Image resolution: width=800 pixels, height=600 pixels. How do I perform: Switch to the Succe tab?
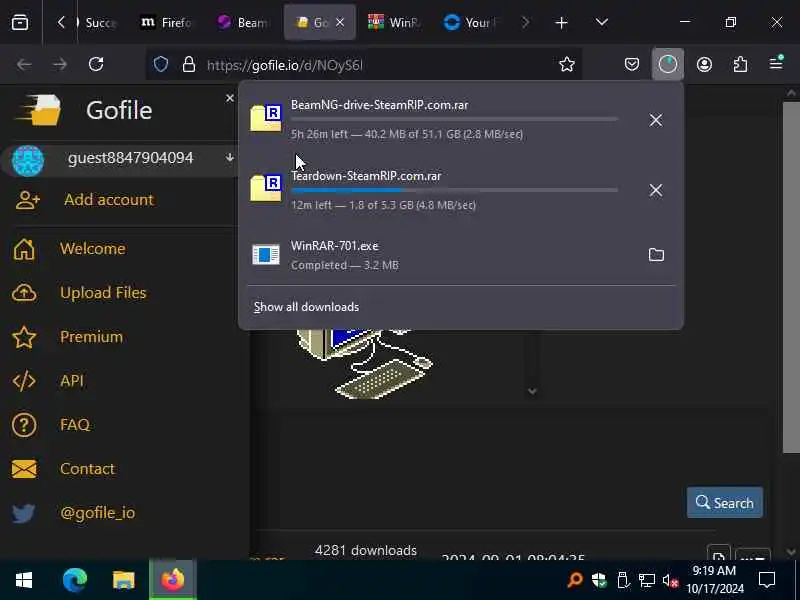[97, 22]
